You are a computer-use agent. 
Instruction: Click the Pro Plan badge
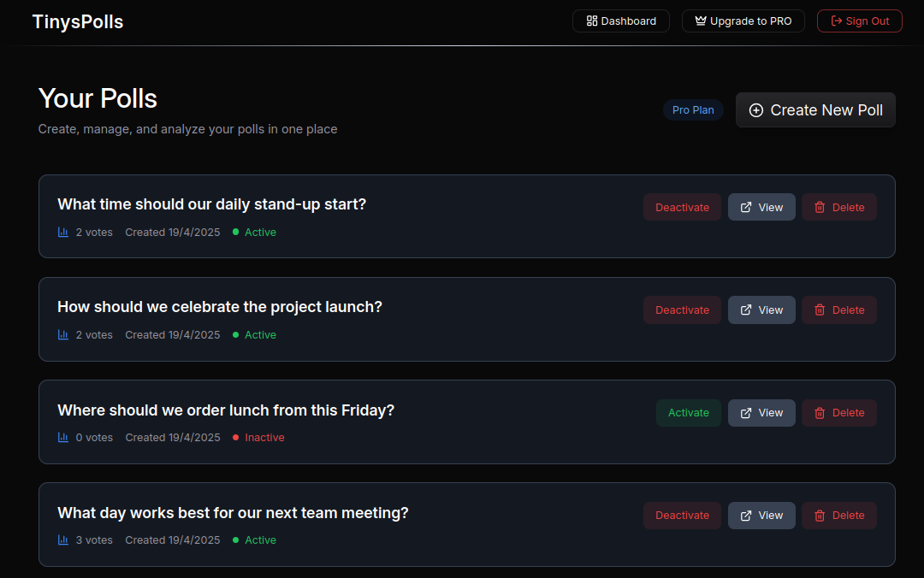[693, 110]
